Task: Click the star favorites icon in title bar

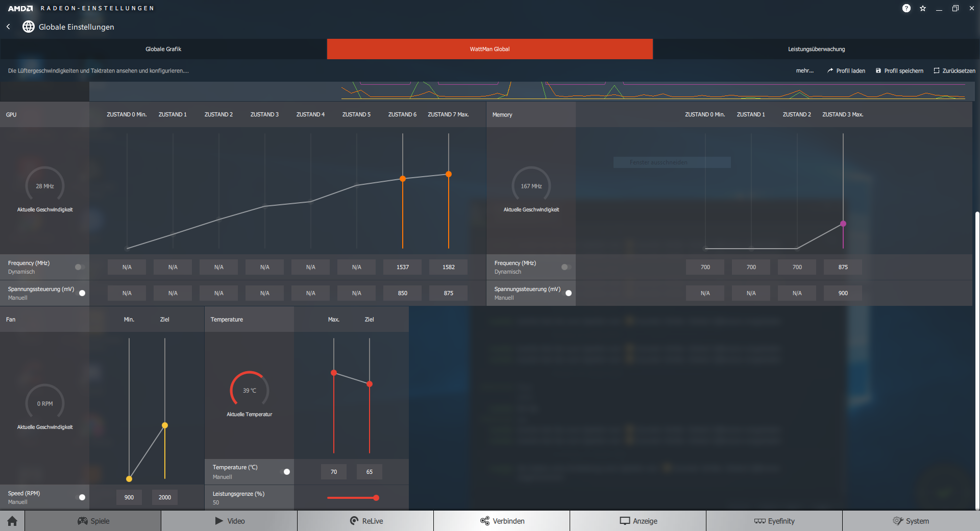Action: pos(923,8)
